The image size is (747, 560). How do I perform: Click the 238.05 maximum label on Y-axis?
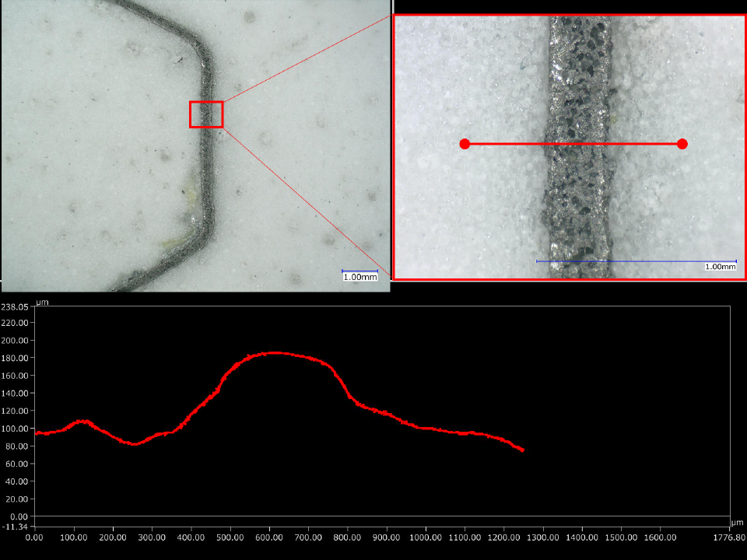pos(14,306)
